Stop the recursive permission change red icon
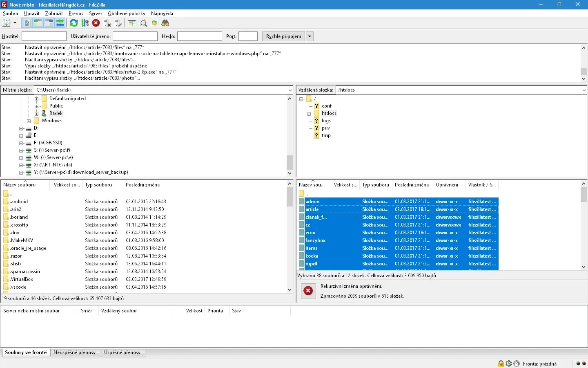 pyautogui.click(x=308, y=291)
